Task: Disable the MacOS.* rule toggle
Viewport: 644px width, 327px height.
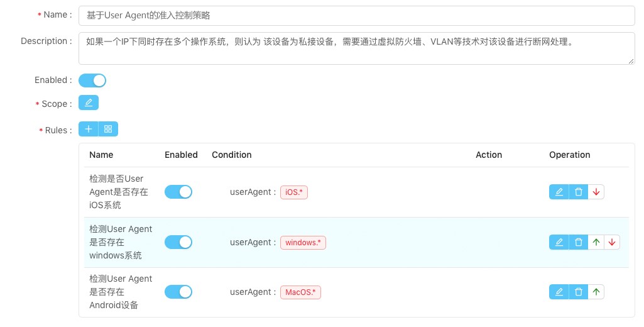Action: coord(178,292)
